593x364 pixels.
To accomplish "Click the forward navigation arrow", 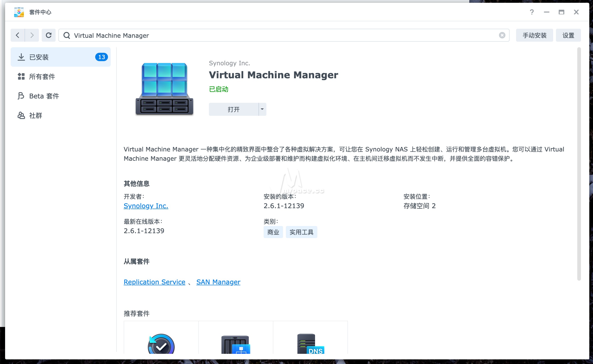I will tap(32, 35).
